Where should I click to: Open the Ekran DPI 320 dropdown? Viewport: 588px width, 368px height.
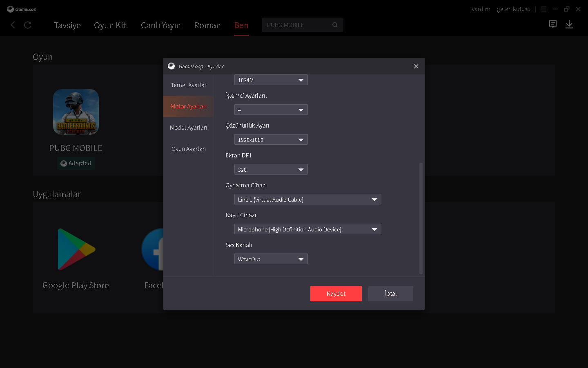point(271,169)
